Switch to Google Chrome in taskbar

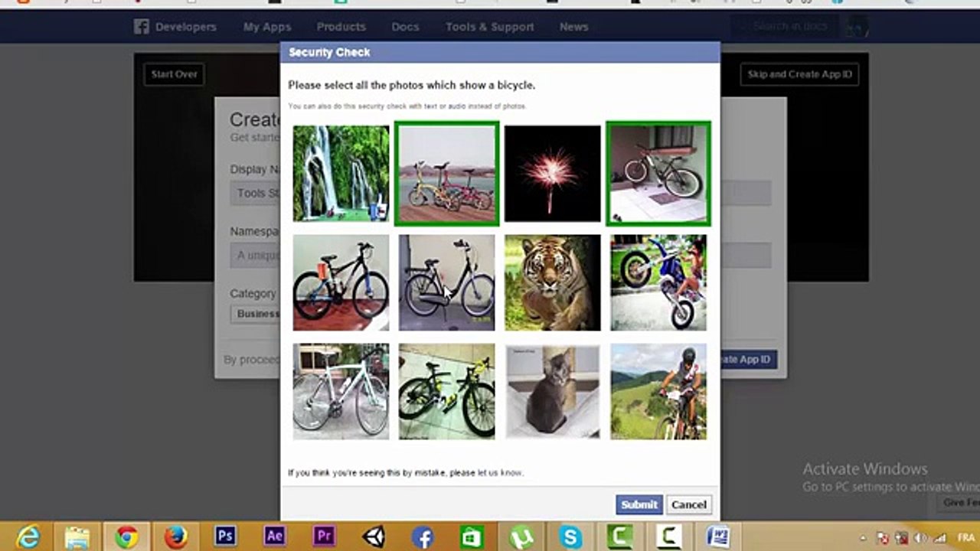[x=126, y=537]
